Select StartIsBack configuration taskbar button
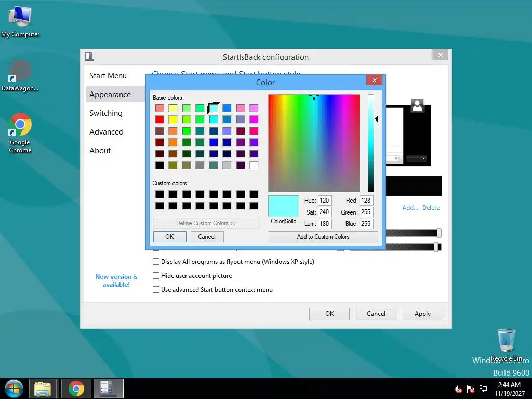This screenshot has height=399, width=532. tap(109, 389)
